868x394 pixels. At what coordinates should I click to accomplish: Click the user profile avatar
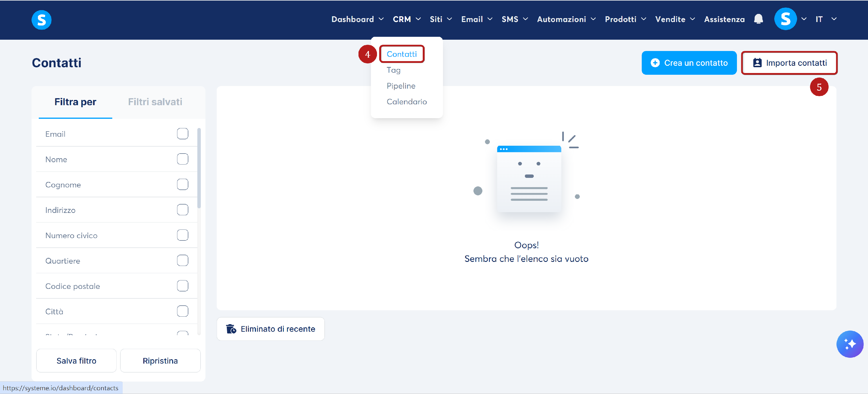(785, 19)
